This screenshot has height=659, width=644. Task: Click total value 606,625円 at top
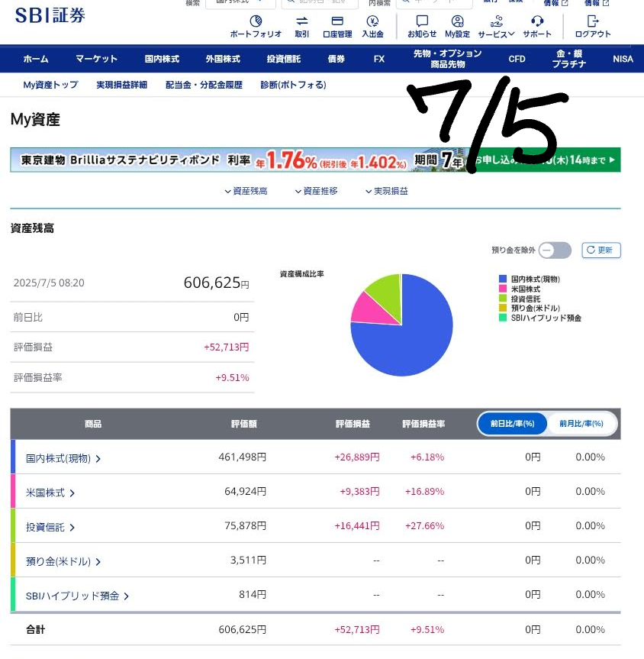[217, 283]
